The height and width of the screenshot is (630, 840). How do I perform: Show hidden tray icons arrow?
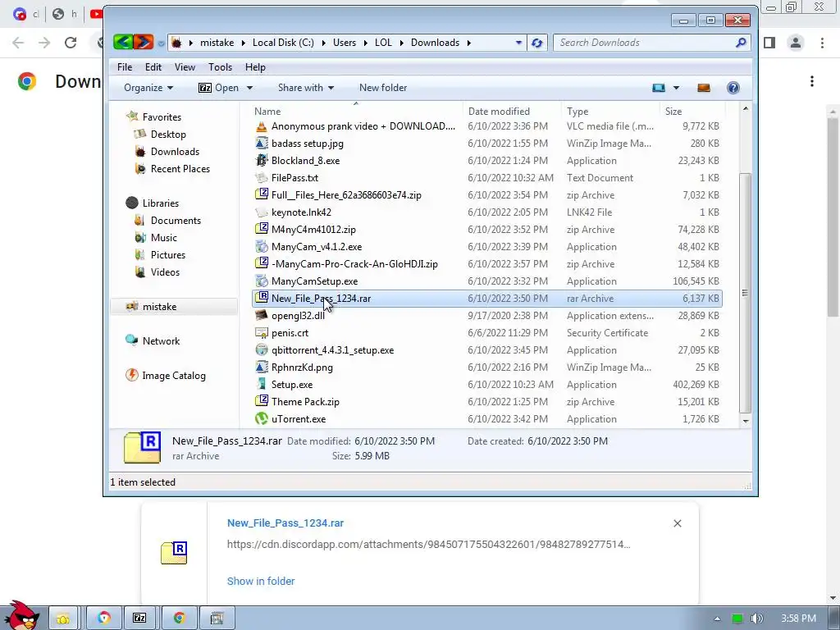pos(717,619)
